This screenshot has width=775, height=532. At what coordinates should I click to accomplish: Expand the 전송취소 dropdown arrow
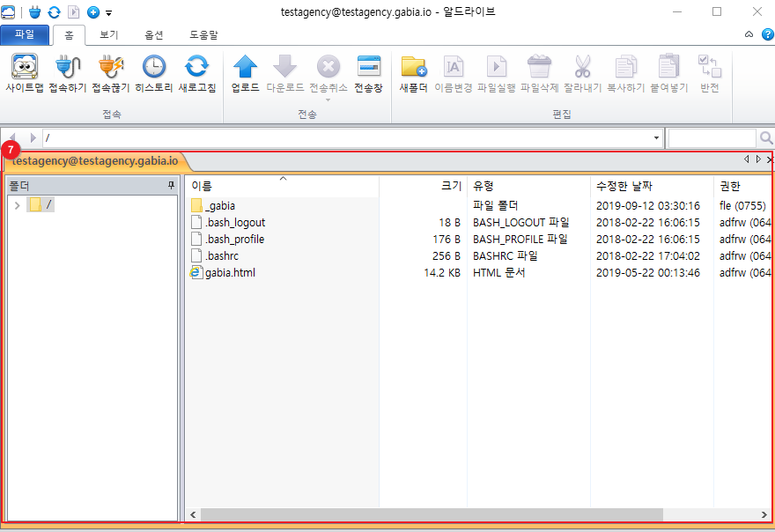point(328,100)
